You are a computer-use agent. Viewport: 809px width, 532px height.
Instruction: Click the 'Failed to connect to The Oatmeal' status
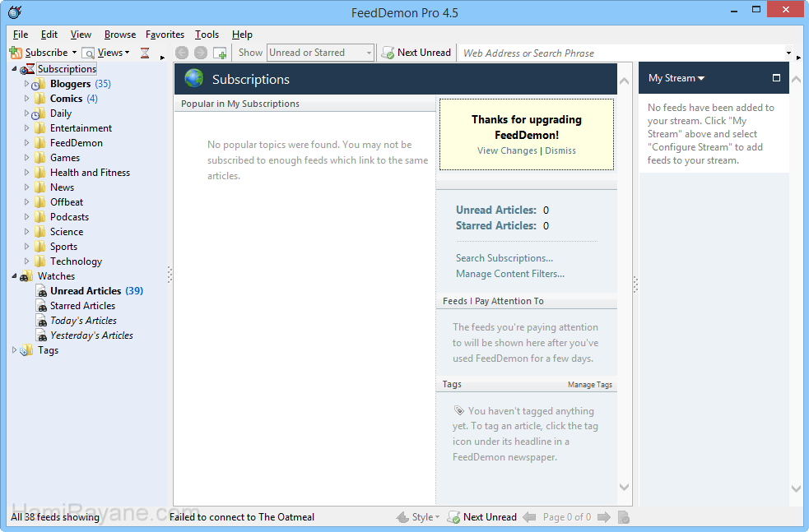click(241, 517)
